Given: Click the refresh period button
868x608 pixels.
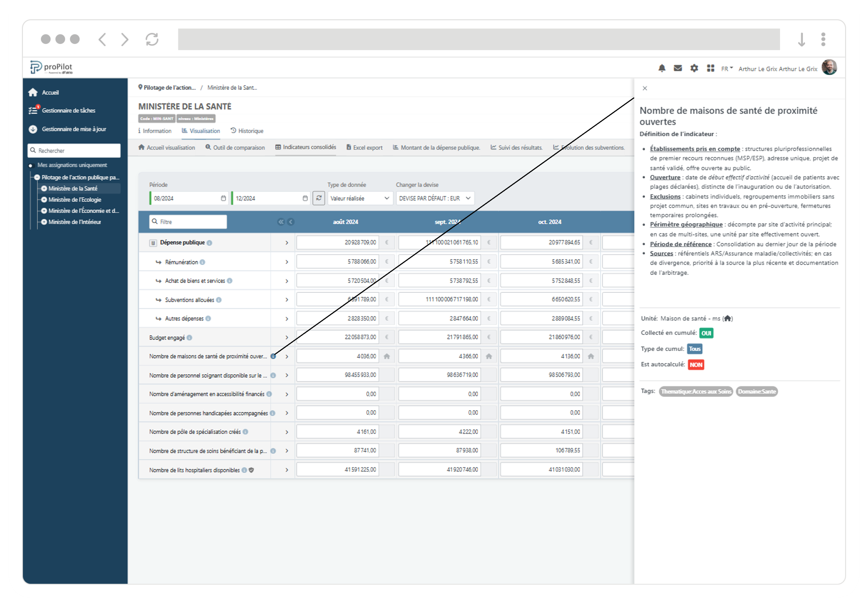Looking at the screenshot, I should [319, 198].
